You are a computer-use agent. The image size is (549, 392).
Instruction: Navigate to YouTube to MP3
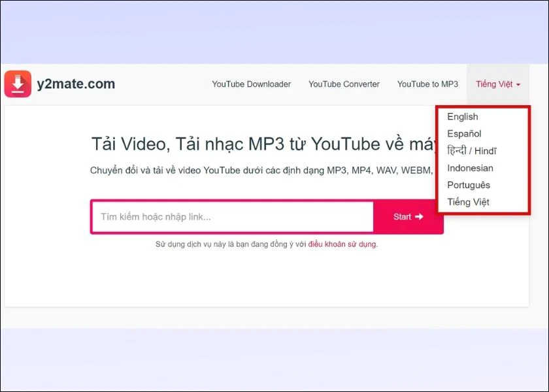[427, 84]
